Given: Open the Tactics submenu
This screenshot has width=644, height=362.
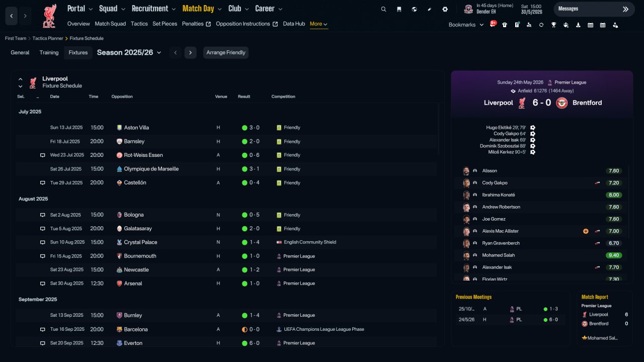Looking at the screenshot, I should (139, 24).
